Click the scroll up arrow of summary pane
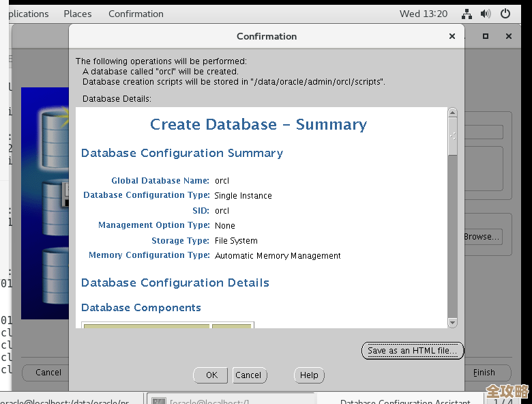 [x=452, y=113]
